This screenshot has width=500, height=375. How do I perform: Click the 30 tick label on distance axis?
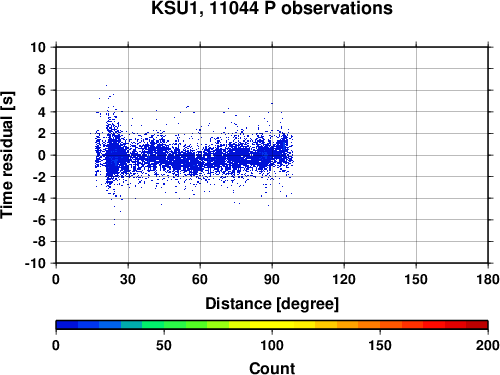[x=128, y=279]
